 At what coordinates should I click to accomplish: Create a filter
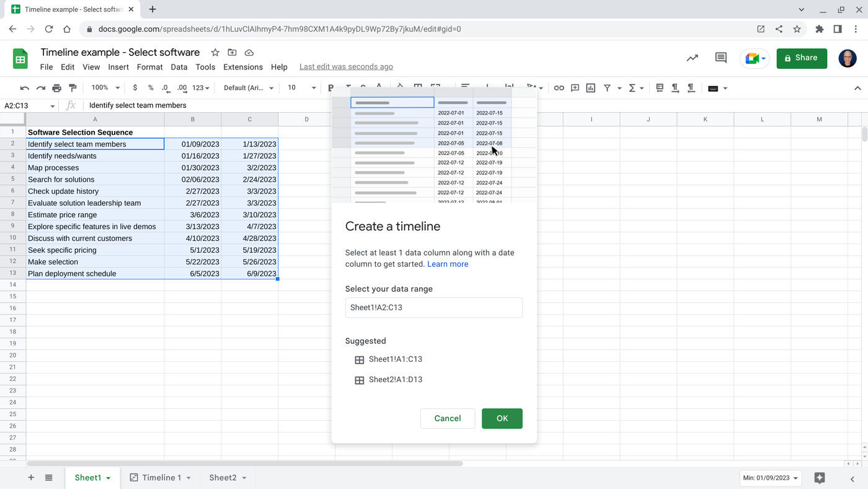606,87
